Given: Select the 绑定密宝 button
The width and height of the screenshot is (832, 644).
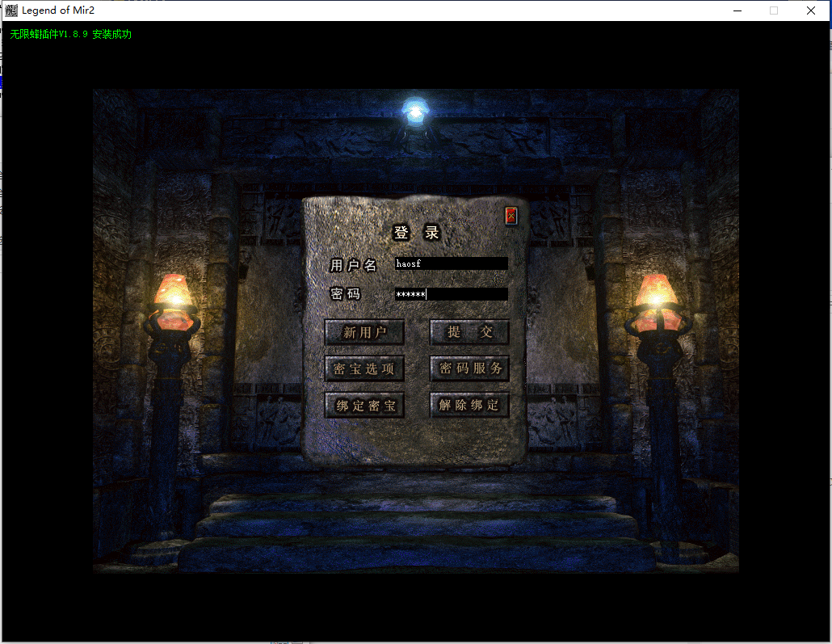Looking at the screenshot, I should [364, 406].
